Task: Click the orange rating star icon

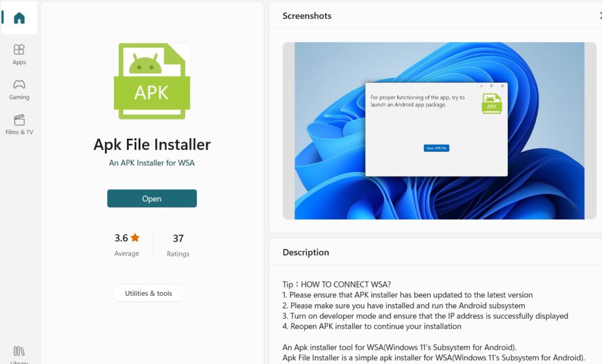Action: 135,238
